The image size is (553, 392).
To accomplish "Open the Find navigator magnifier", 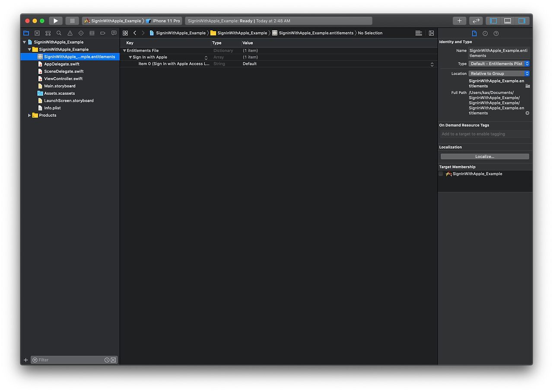I will 59,33.
